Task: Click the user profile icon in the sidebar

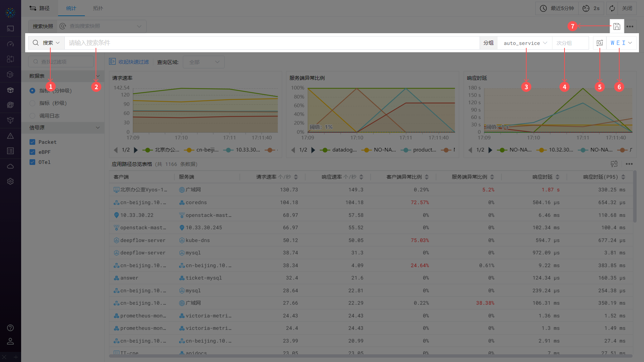Action: point(10,341)
